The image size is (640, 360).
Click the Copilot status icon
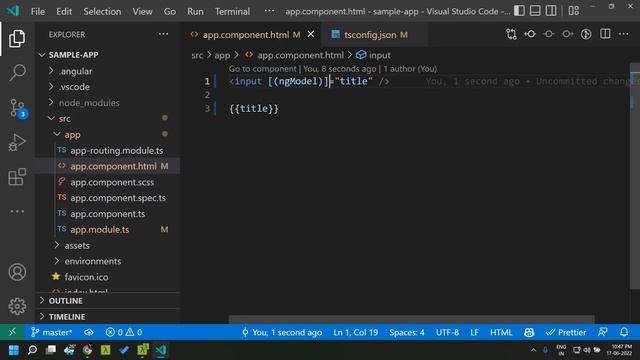pos(529,332)
